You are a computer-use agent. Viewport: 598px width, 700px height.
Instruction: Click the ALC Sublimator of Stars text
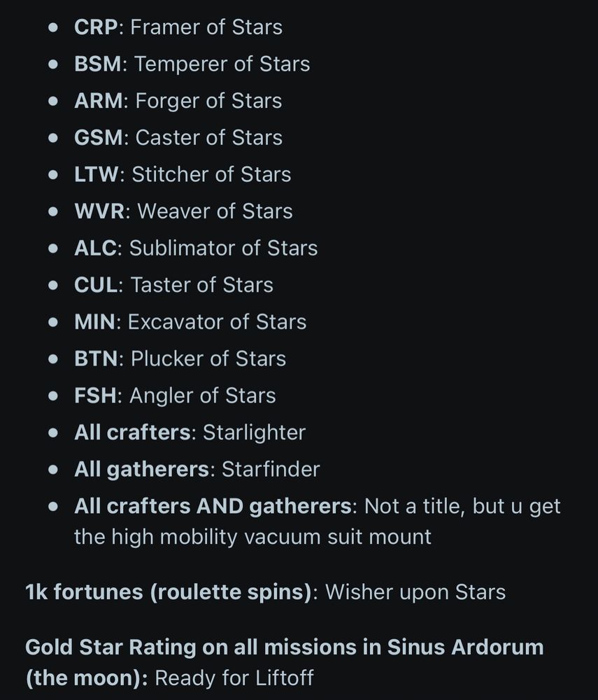pos(196,248)
